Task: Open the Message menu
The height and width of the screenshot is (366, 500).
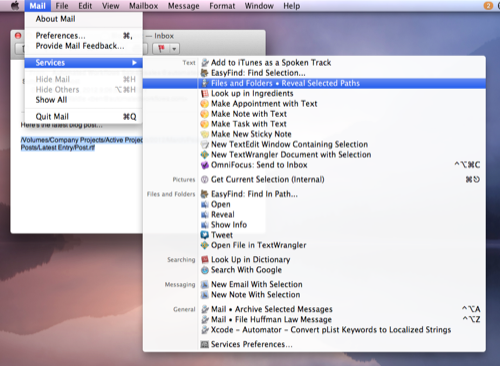Action: click(x=183, y=6)
